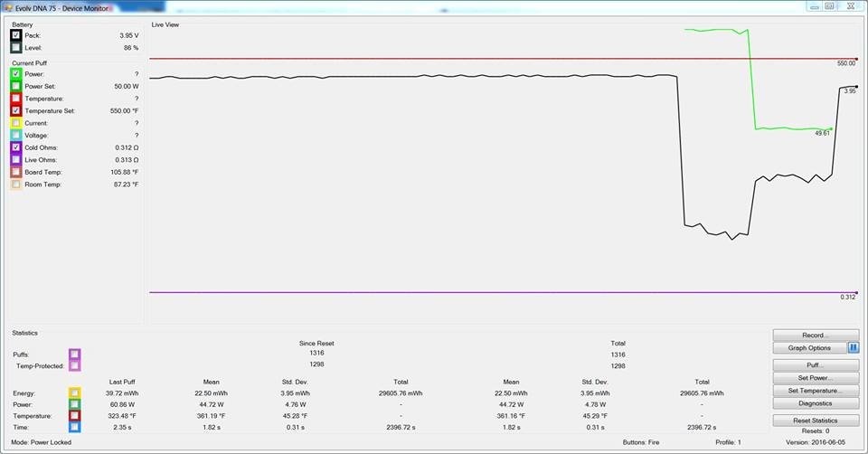This screenshot has height=454, width=868.
Task: Enable the Room Temp checkbox
Action: (16, 184)
